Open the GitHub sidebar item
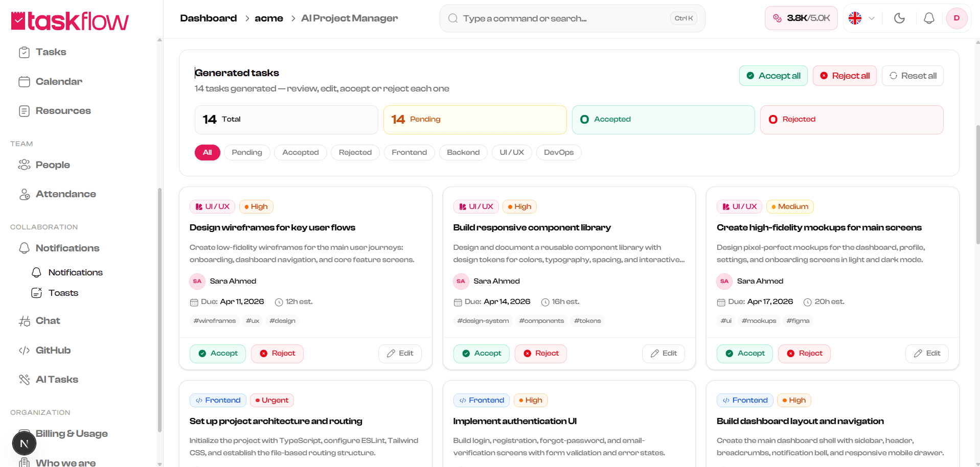The width and height of the screenshot is (980, 467). coord(44,351)
